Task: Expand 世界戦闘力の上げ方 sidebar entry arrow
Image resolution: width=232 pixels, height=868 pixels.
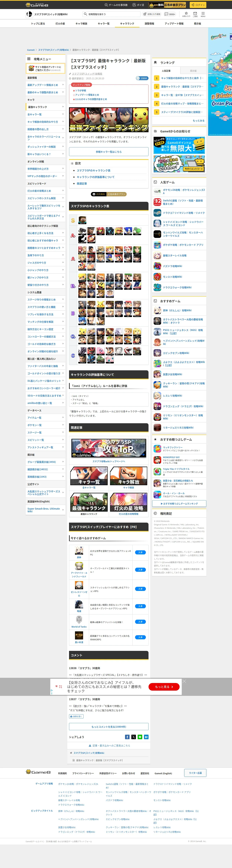Action: 63,169
